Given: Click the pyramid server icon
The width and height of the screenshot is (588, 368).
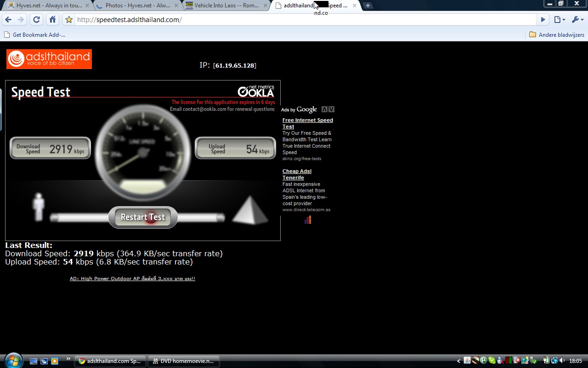Looking at the screenshot, I should pos(250,210).
